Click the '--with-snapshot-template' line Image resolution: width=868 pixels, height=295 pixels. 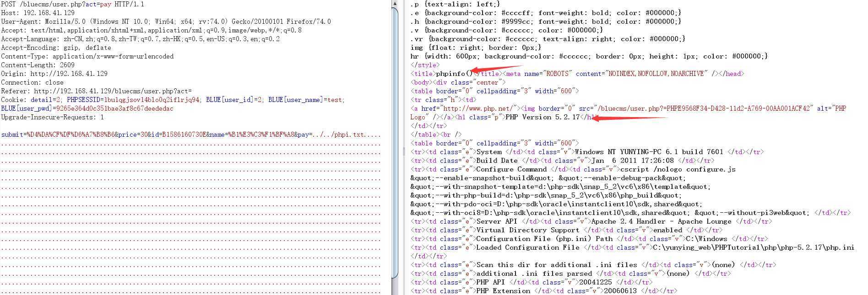[x=560, y=187]
